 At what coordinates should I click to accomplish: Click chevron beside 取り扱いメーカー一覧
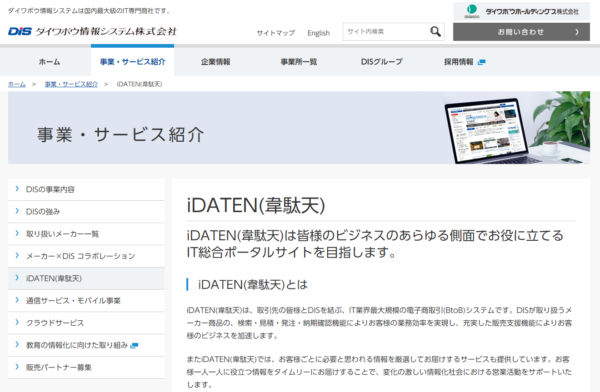[x=17, y=233]
